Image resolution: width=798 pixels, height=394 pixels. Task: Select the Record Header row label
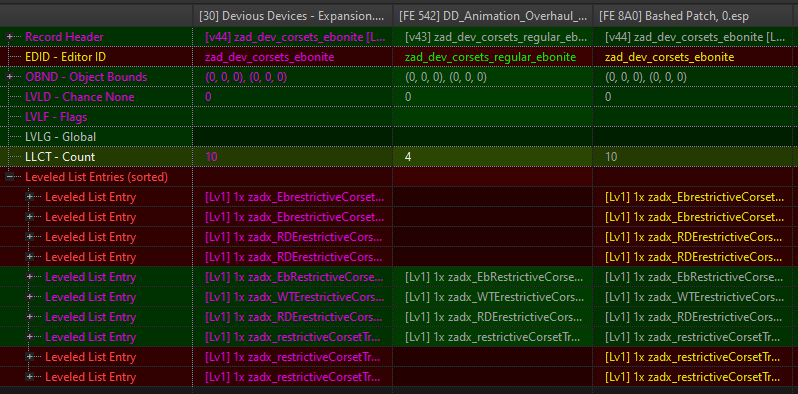point(64,37)
